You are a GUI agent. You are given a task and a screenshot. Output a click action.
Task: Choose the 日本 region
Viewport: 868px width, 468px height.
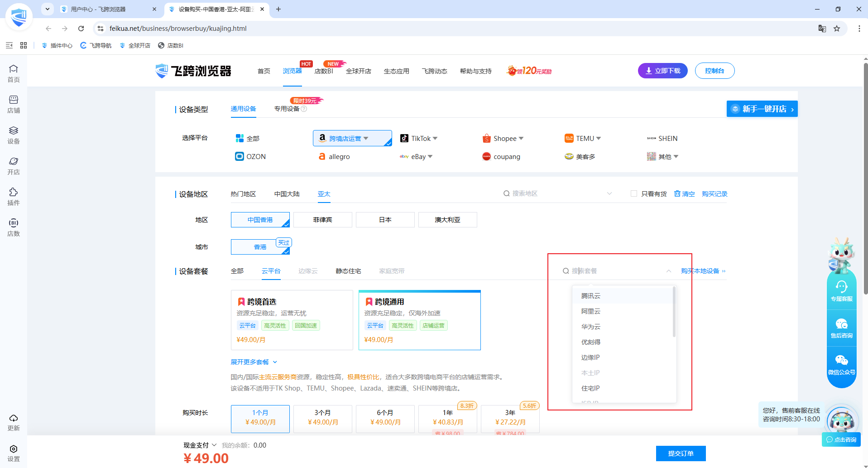[x=385, y=220]
